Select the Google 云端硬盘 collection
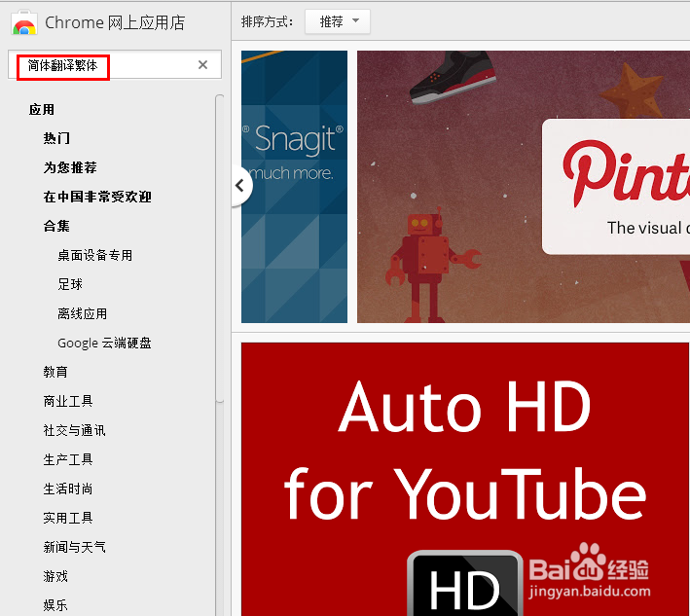The height and width of the screenshot is (616, 690). (104, 343)
